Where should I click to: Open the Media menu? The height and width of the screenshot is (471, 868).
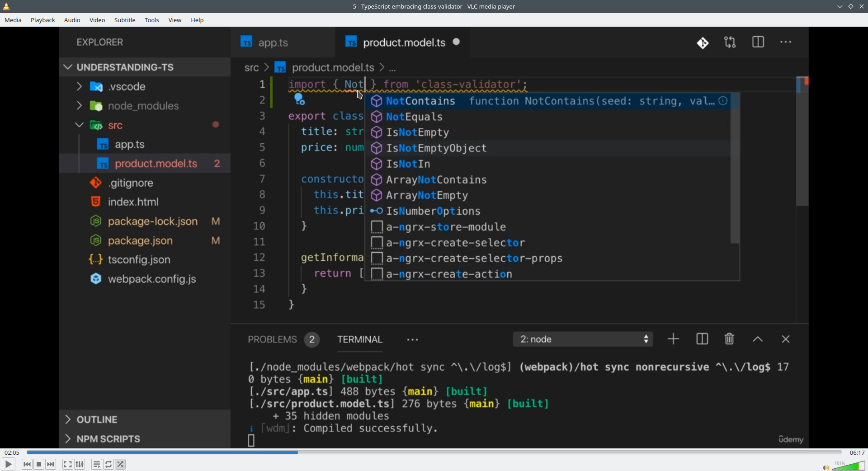[x=13, y=20]
